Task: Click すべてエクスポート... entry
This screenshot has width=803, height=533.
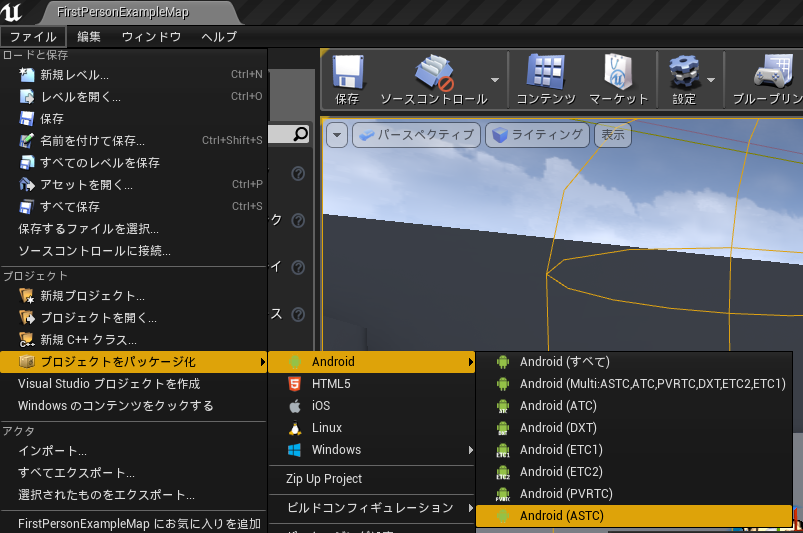Action: pyautogui.click(x=134, y=473)
